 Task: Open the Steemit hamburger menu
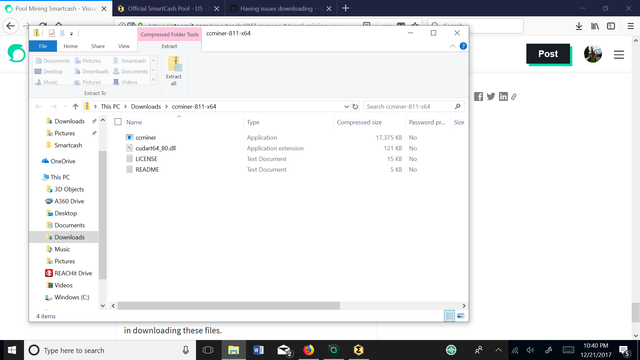pyautogui.click(x=619, y=55)
